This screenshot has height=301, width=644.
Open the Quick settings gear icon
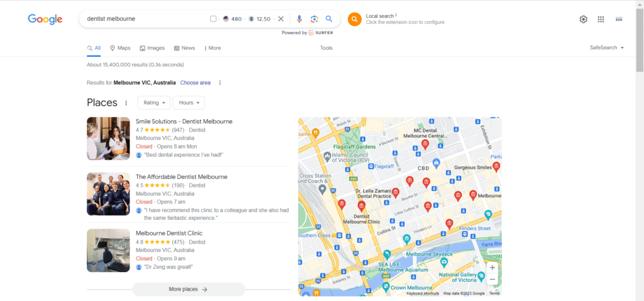583,20
